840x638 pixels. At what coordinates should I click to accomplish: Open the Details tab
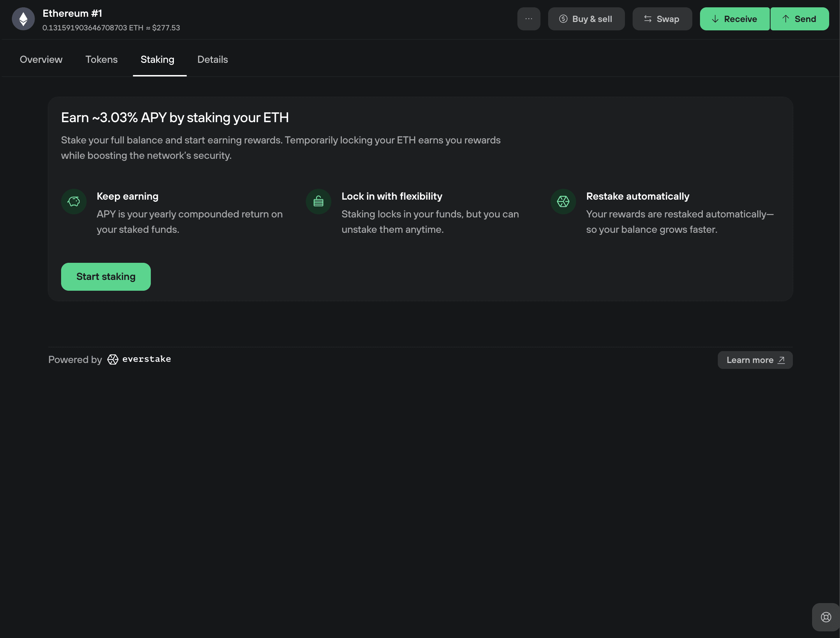click(213, 60)
